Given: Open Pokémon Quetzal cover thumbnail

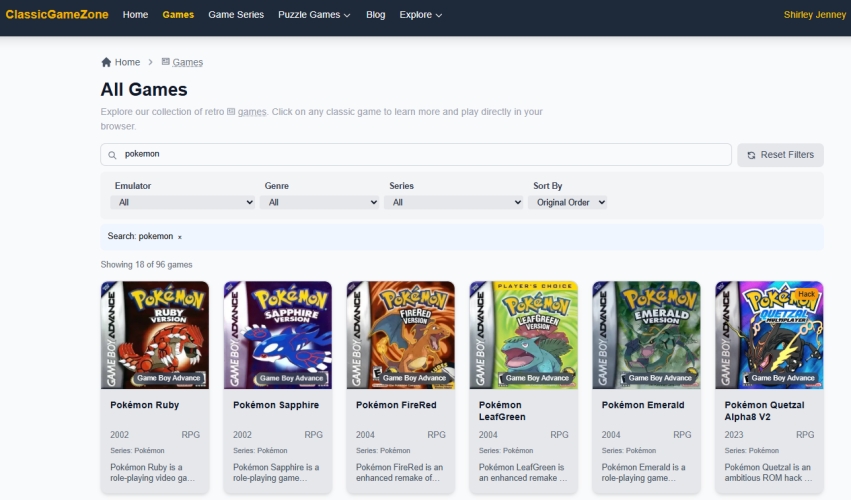Looking at the screenshot, I should click(770, 335).
